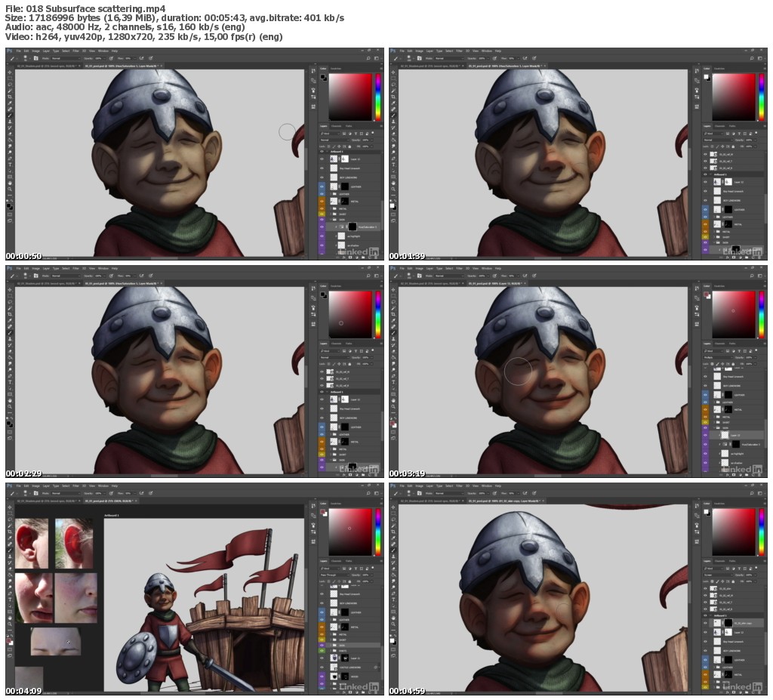Screen dimensions: 773x700
Task: Select the Pen tool in the 00:03:19 frame
Action: click(x=393, y=376)
